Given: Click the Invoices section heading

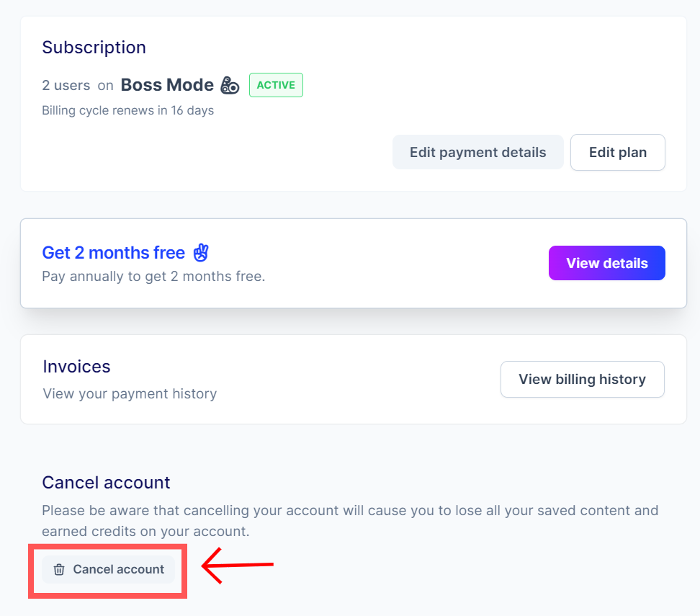Looking at the screenshot, I should [76, 367].
